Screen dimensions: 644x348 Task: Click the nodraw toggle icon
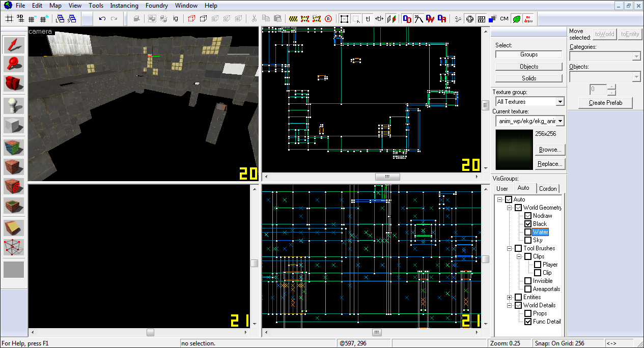coord(528,19)
